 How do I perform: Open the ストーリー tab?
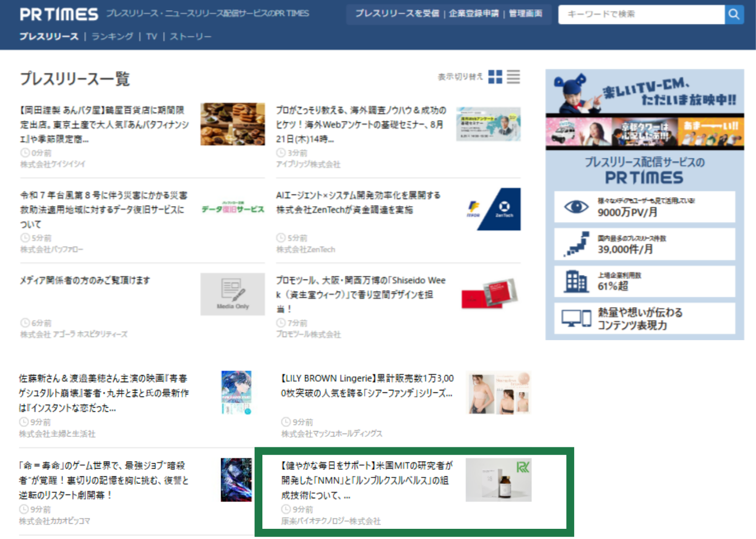point(191,37)
